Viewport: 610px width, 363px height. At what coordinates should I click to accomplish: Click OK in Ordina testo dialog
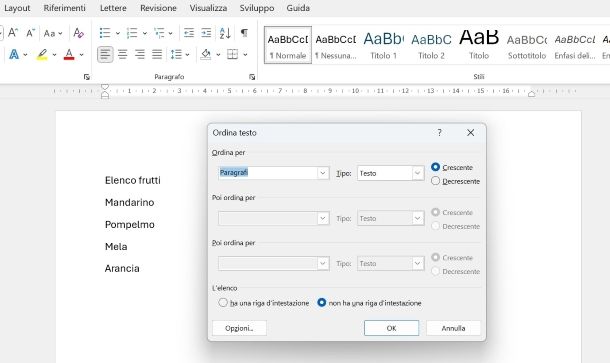[391, 328]
